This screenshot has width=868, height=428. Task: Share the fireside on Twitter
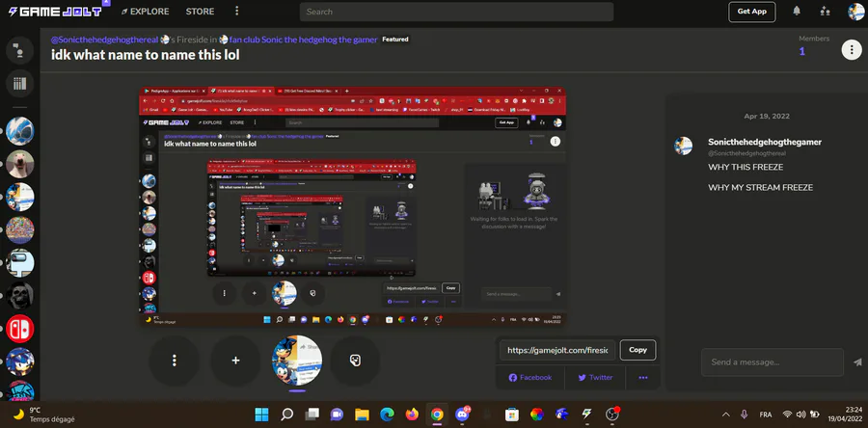click(x=595, y=378)
